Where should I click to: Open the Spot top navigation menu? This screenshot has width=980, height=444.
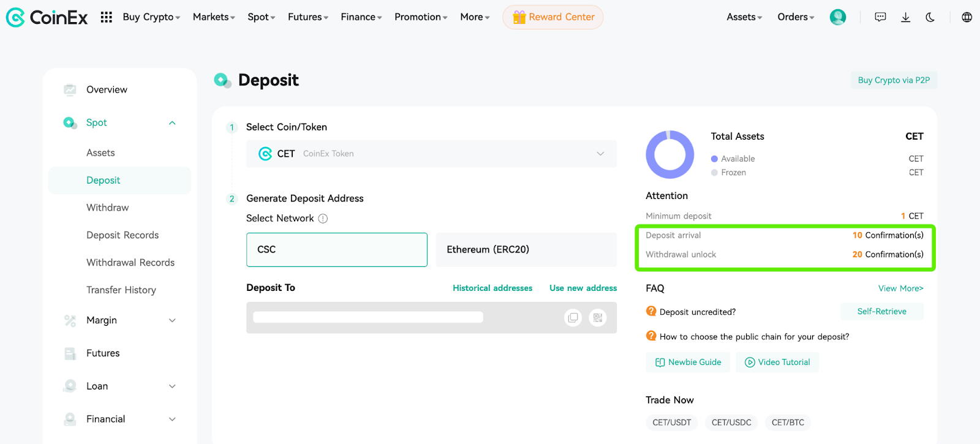pos(262,17)
